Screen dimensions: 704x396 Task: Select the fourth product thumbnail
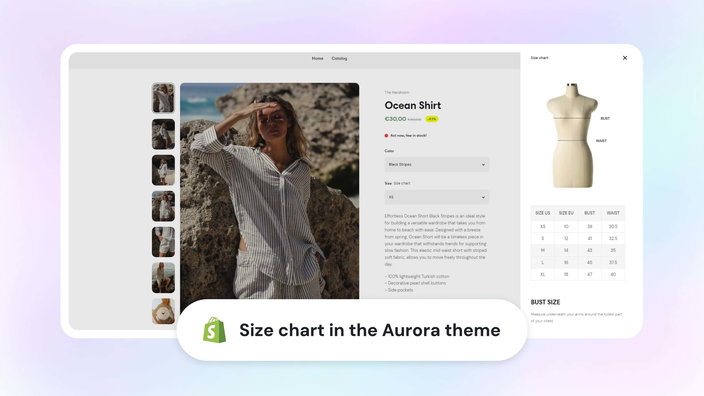tap(163, 206)
